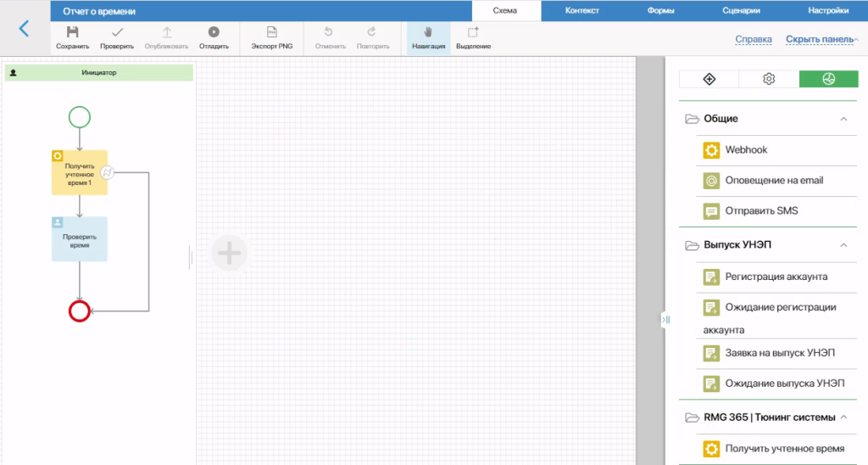Switch to the Настройки tab

[828, 10]
